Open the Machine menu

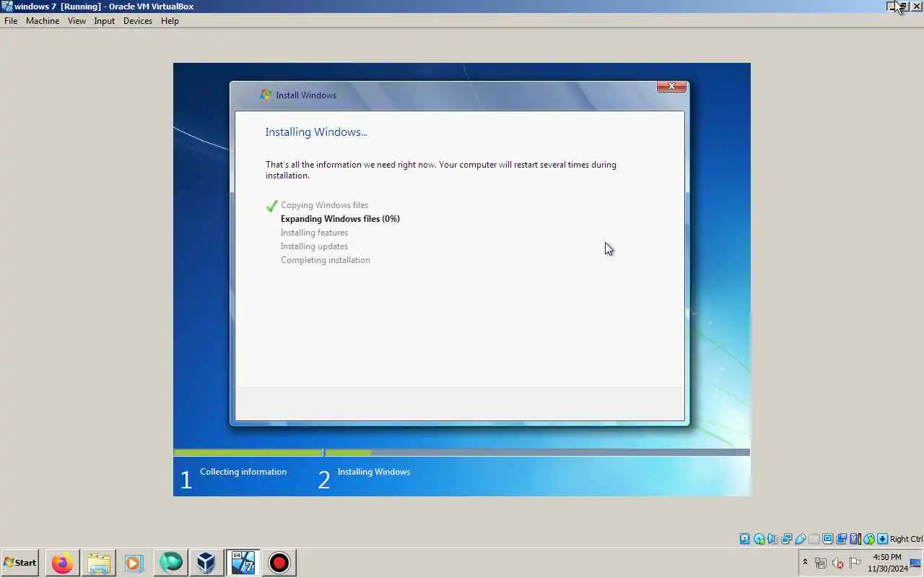(x=43, y=21)
